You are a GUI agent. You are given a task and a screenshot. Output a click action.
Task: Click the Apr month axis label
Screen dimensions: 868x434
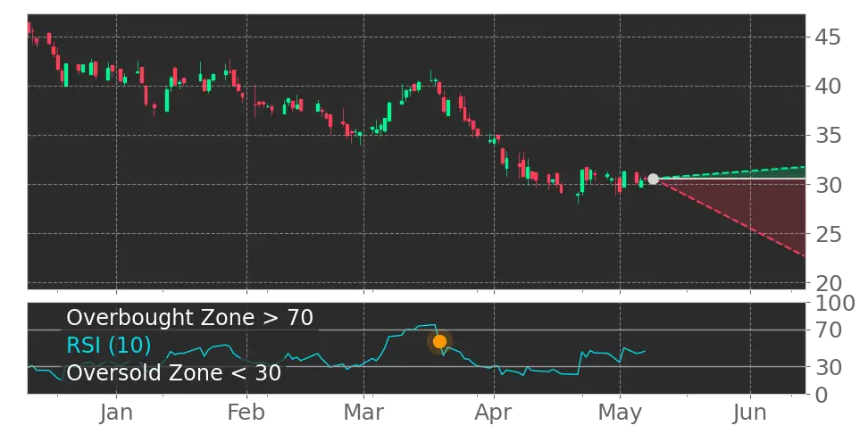494,413
